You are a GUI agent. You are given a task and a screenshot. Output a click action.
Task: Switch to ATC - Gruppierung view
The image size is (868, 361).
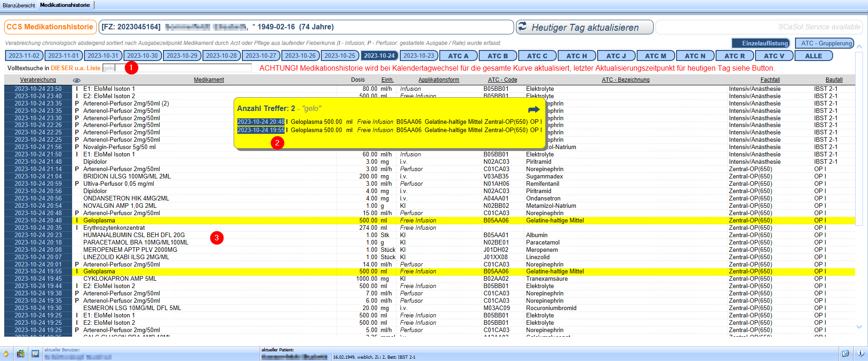(825, 43)
